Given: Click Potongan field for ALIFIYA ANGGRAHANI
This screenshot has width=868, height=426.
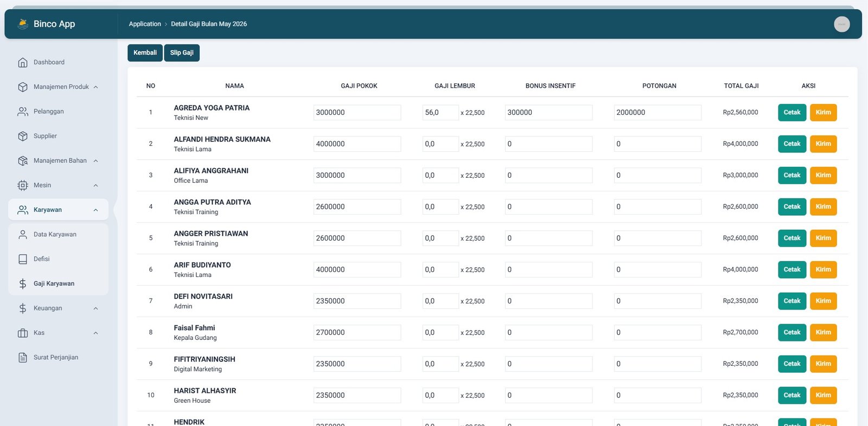Looking at the screenshot, I should (658, 175).
